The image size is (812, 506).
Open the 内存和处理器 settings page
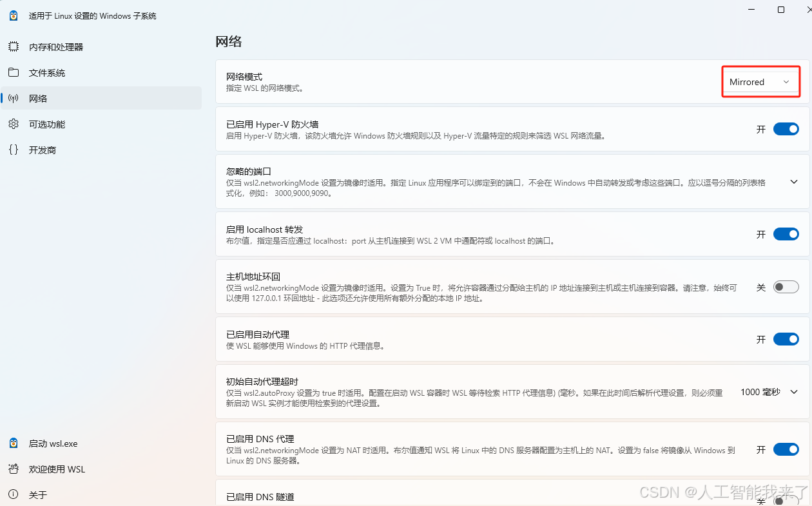click(x=101, y=47)
